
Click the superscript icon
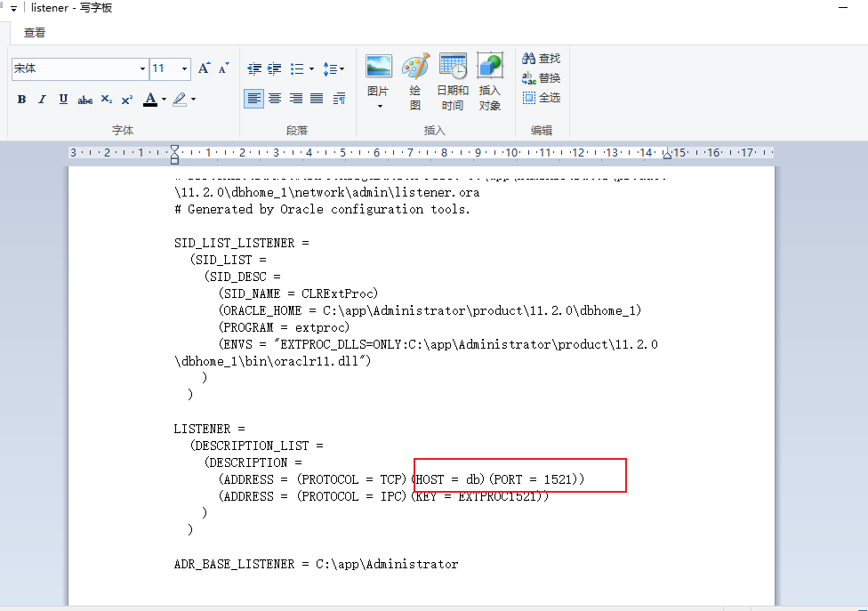point(127,100)
